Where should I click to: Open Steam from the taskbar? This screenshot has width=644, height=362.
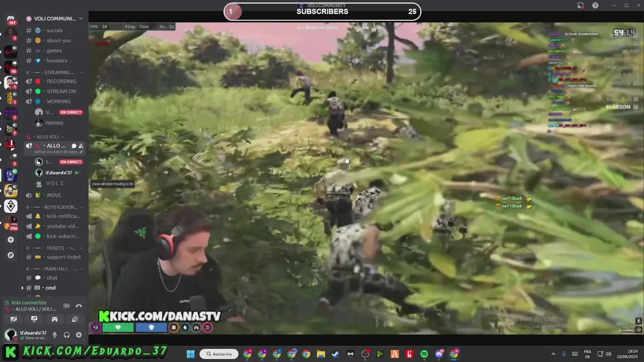[x=336, y=354]
